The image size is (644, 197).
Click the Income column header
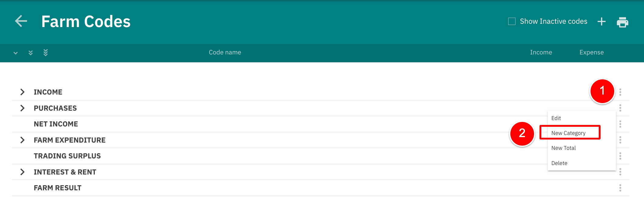(x=541, y=52)
